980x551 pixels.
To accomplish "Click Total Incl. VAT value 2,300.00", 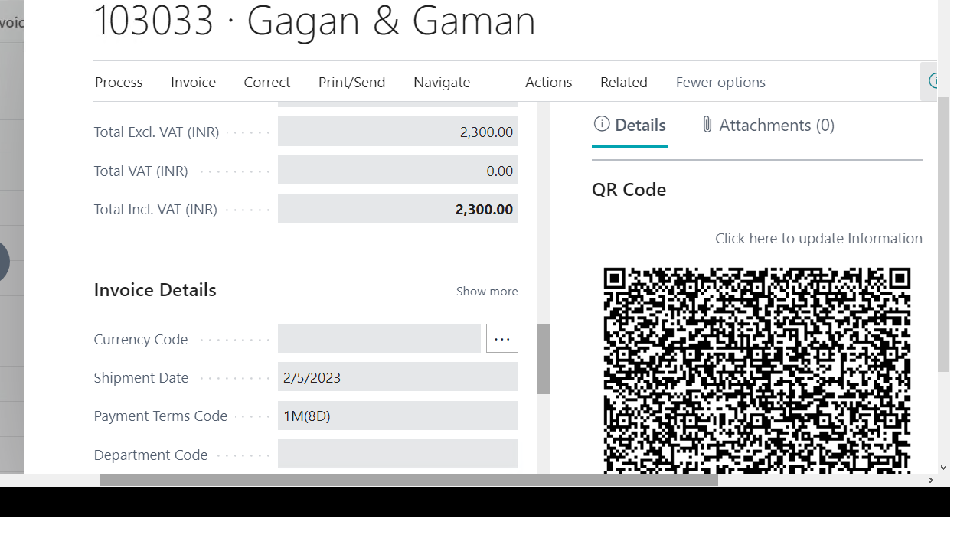I will pyautogui.click(x=398, y=209).
